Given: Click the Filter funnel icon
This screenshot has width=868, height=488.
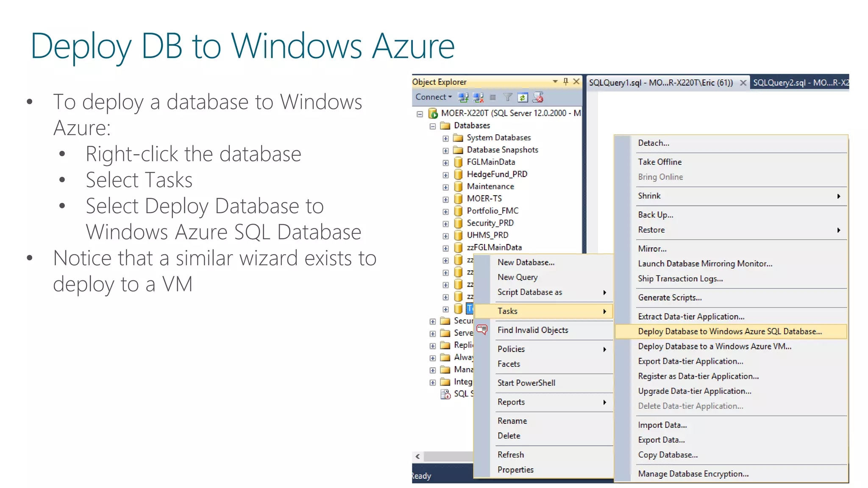Looking at the screenshot, I should [x=507, y=97].
